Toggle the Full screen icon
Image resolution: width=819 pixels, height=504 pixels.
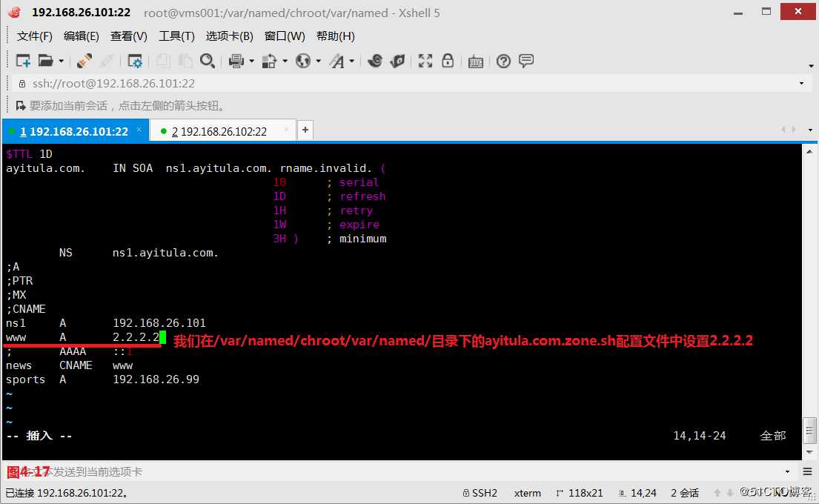point(425,61)
